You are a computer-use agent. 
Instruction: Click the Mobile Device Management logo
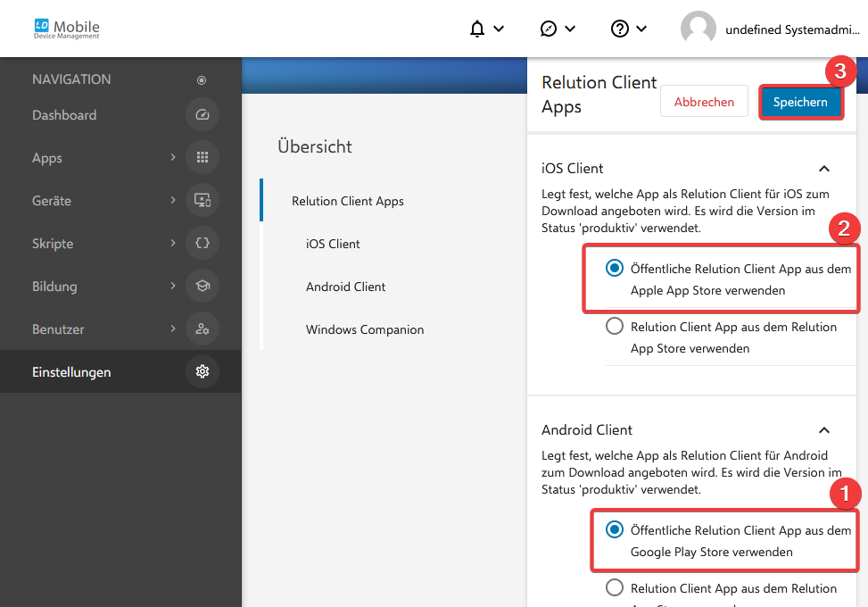tap(66, 29)
